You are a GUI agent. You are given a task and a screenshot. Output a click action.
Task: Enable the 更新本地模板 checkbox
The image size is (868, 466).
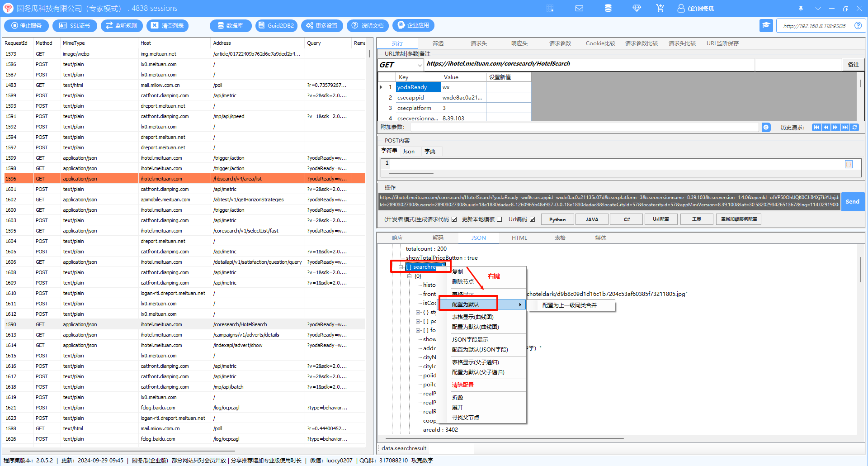(x=499, y=219)
